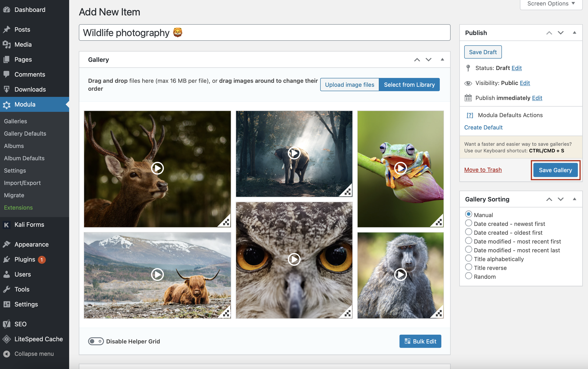The image size is (588, 369).
Task: Play the deer video thumbnail
Action: (x=157, y=168)
